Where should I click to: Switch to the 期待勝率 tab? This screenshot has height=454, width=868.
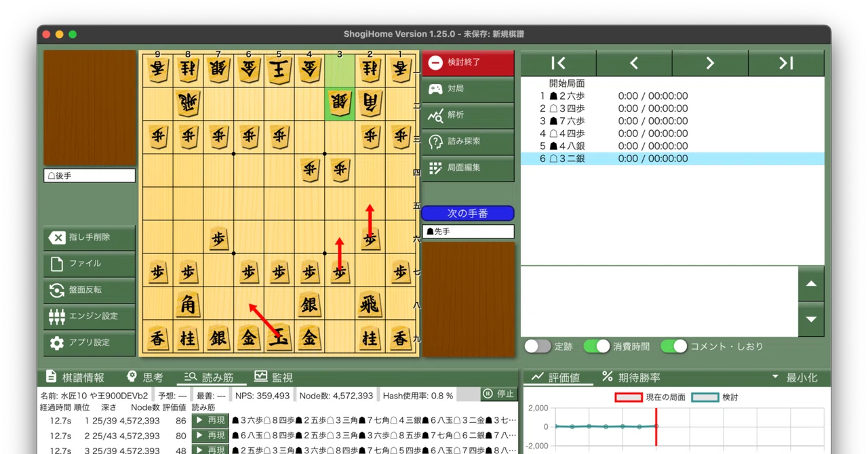(x=631, y=377)
